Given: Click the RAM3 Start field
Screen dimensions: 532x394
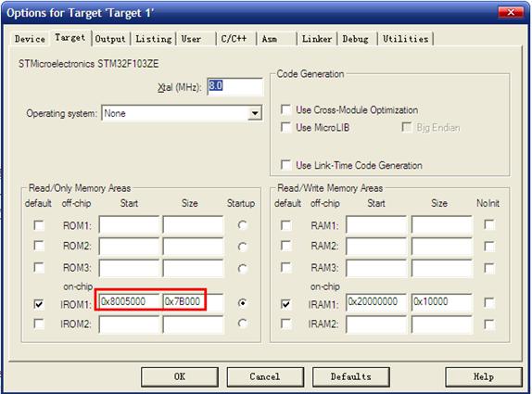Looking at the screenshot, I should [x=376, y=268].
